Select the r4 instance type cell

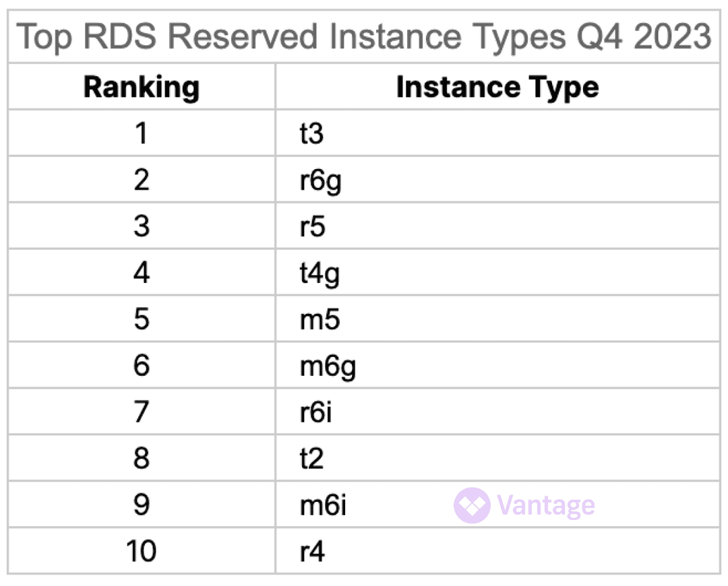point(313,552)
